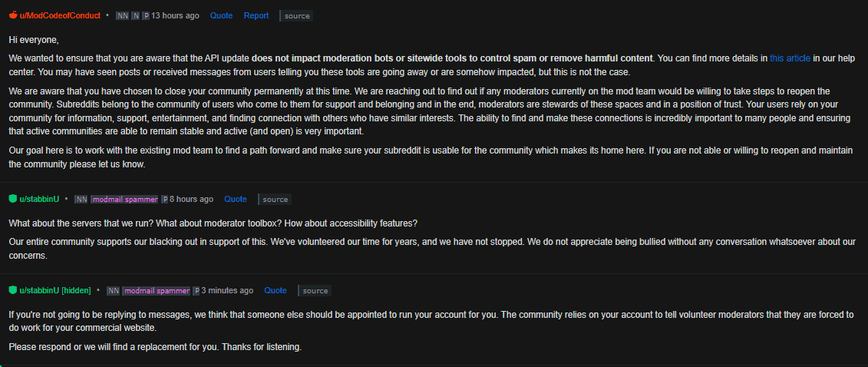Quote stabbinU's 8-hours-ago reply
868x367 pixels.
(236, 199)
